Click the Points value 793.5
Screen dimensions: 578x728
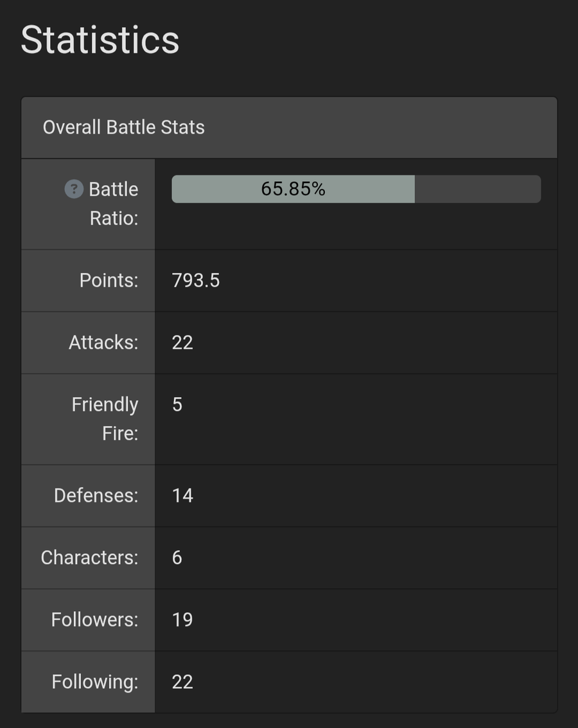click(196, 280)
